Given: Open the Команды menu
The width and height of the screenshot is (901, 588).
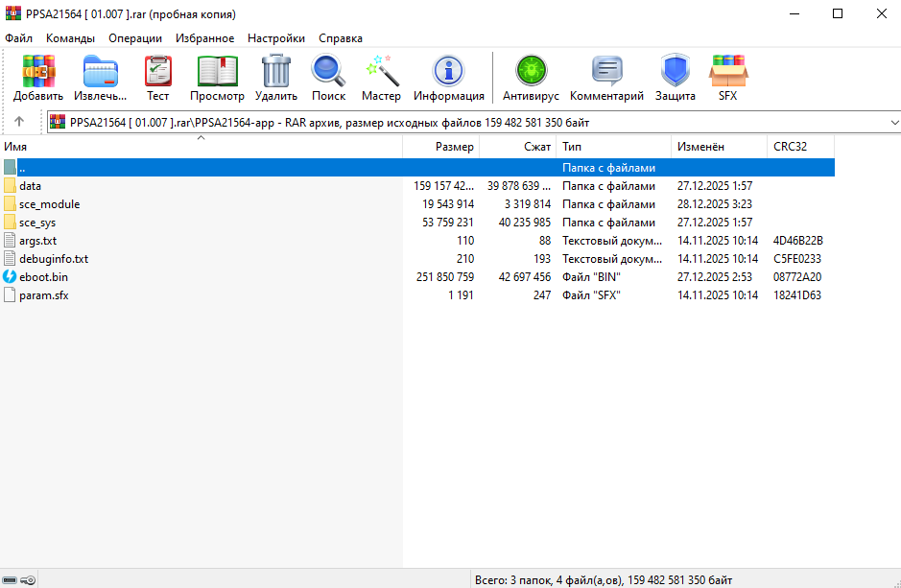Looking at the screenshot, I should (70, 38).
